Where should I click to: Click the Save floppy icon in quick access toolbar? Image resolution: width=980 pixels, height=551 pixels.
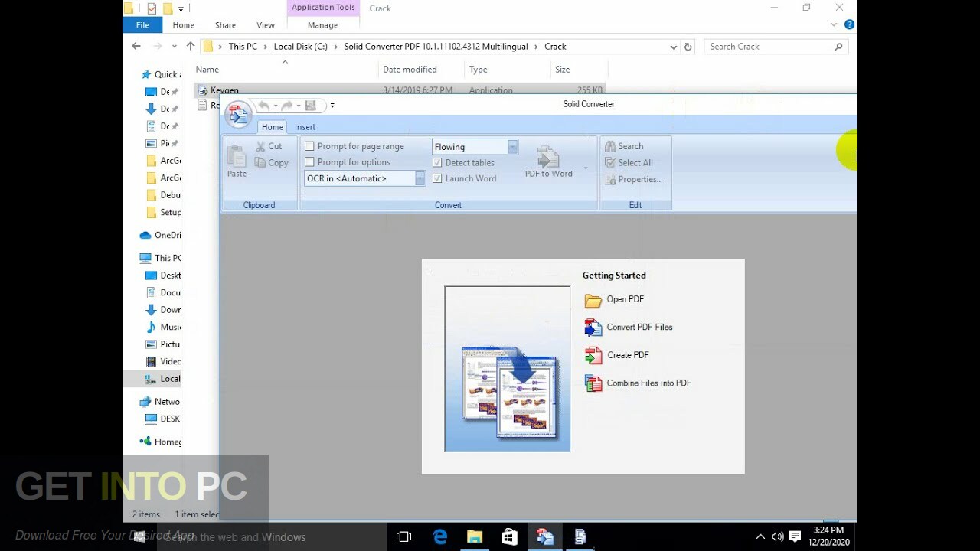(310, 106)
